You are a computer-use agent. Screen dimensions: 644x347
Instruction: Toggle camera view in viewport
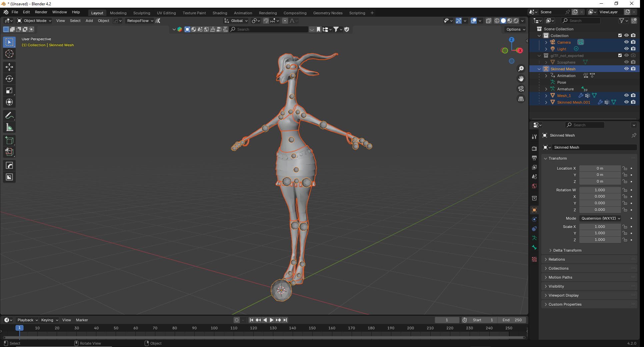pos(521,89)
